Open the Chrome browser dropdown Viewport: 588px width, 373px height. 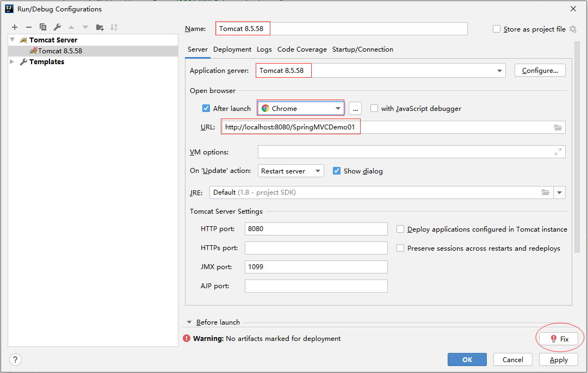pyautogui.click(x=301, y=108)
